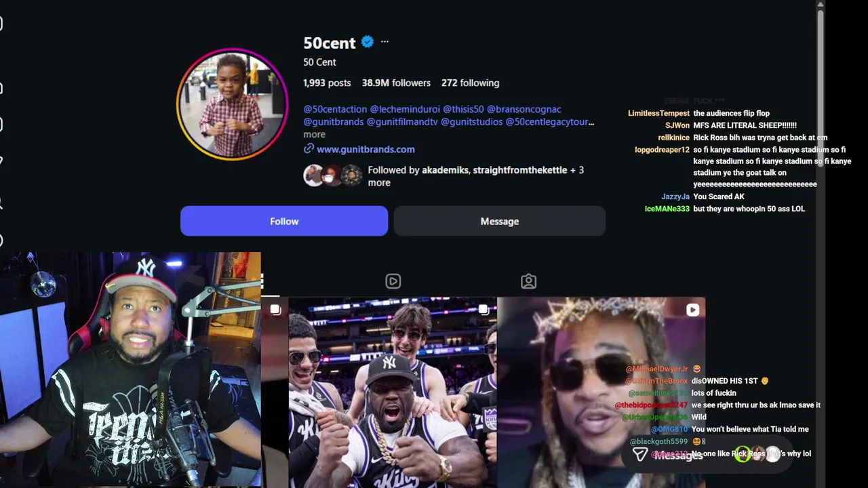Click the Message button
Screen dimensions: 868x488
click(500, 221)
